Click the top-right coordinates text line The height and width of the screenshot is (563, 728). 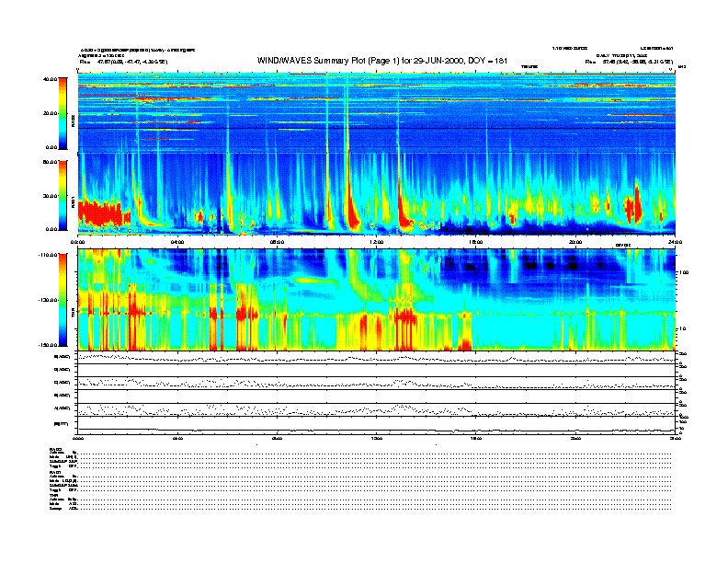pos(630,62)
